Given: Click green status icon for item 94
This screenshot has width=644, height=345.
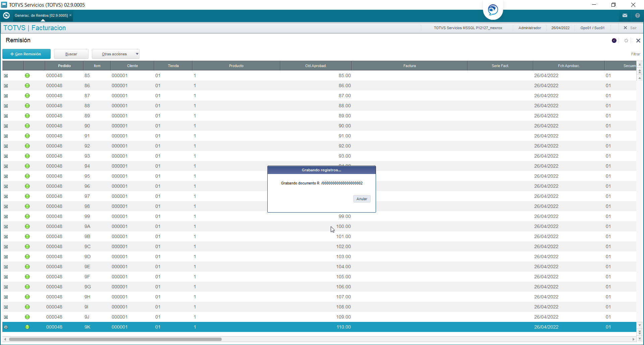Looking at the screenshot, I should 27,166.
